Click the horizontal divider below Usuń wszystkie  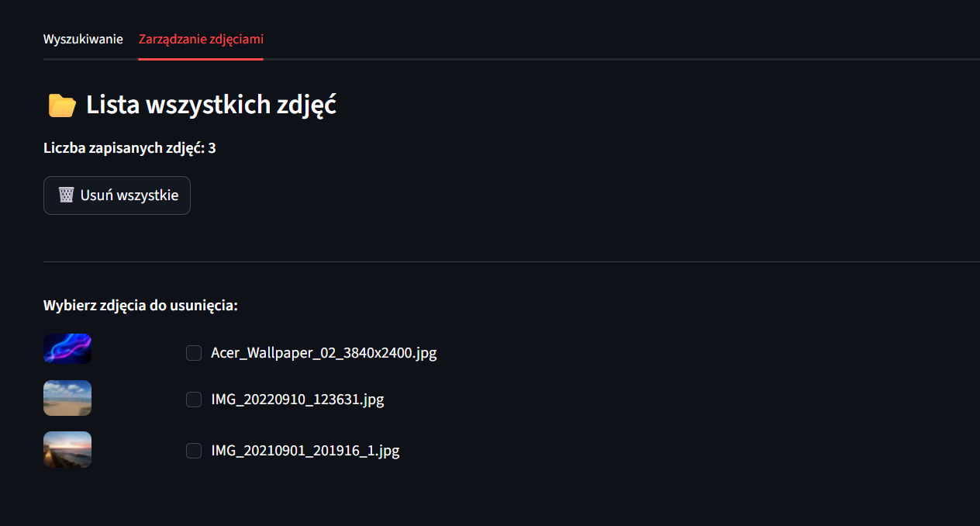point(512,262)
